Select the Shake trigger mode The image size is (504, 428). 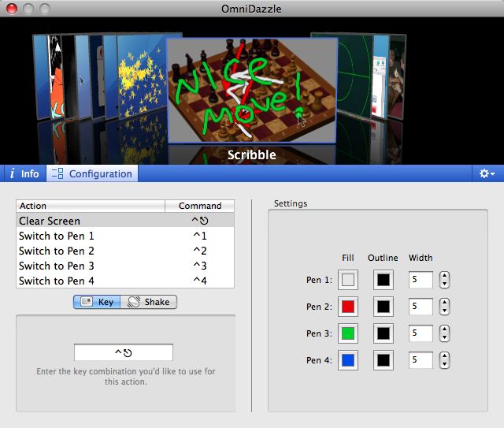pos(149,302)
